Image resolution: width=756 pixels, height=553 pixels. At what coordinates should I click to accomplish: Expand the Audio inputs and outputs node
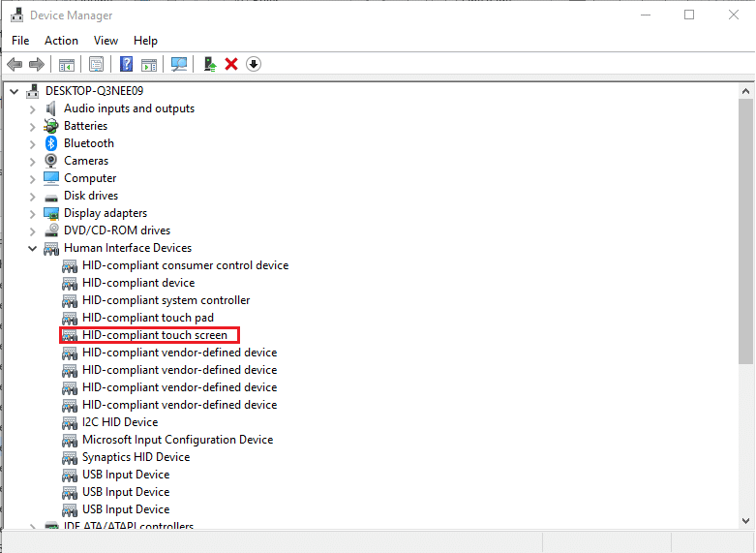tap(32, 108)
